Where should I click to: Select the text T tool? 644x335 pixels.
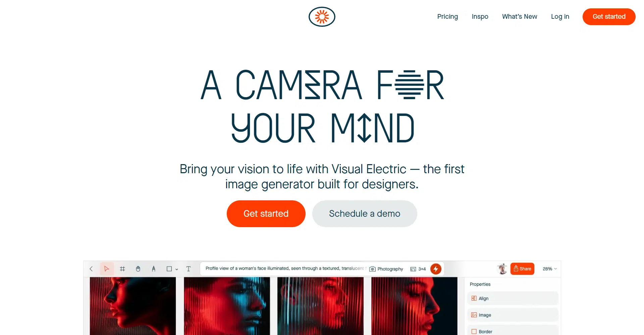[x=189, y=269]
